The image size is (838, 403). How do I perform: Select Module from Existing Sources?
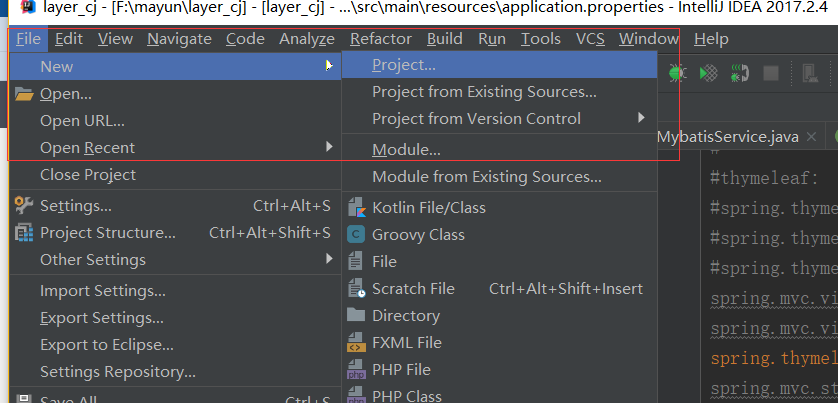[x=486, y=177]
